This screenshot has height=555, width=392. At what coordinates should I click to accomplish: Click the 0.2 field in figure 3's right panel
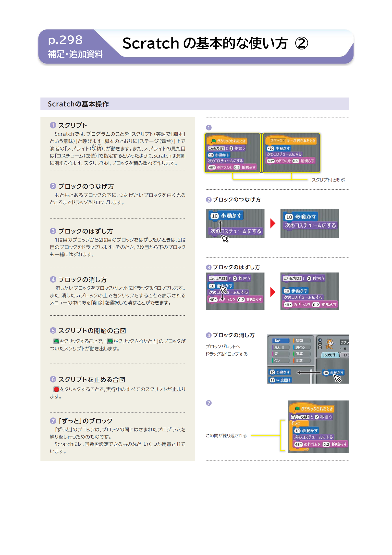316,305
